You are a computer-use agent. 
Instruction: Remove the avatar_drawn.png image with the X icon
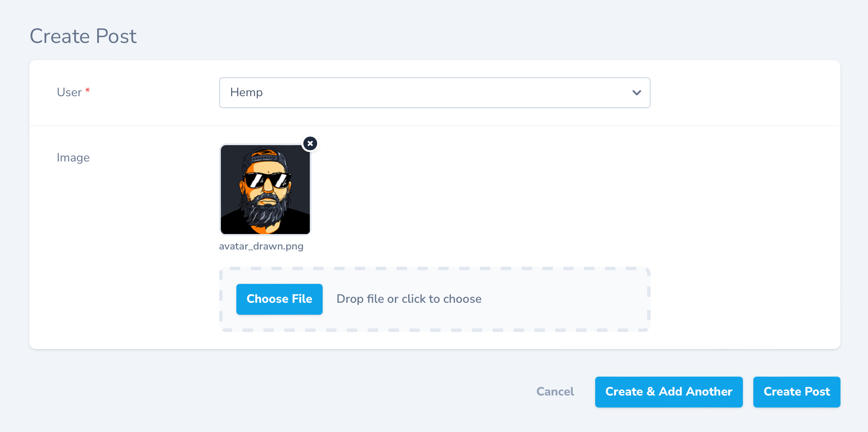tap(310, 143)
